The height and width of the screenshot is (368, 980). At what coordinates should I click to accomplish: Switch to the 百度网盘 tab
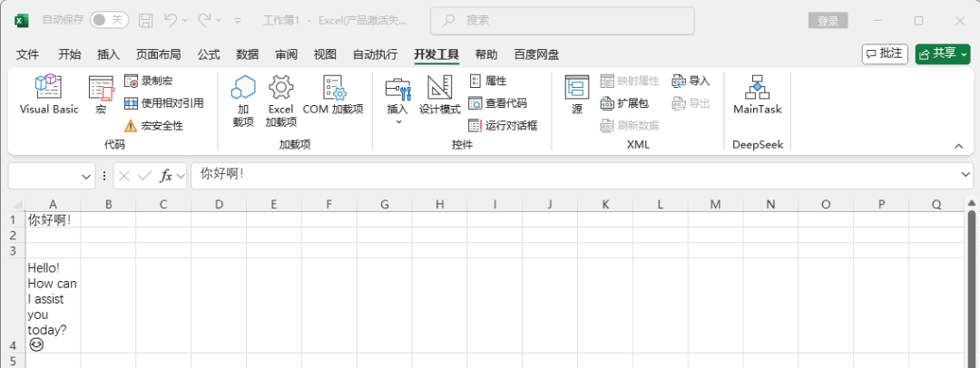click(536, 54)
